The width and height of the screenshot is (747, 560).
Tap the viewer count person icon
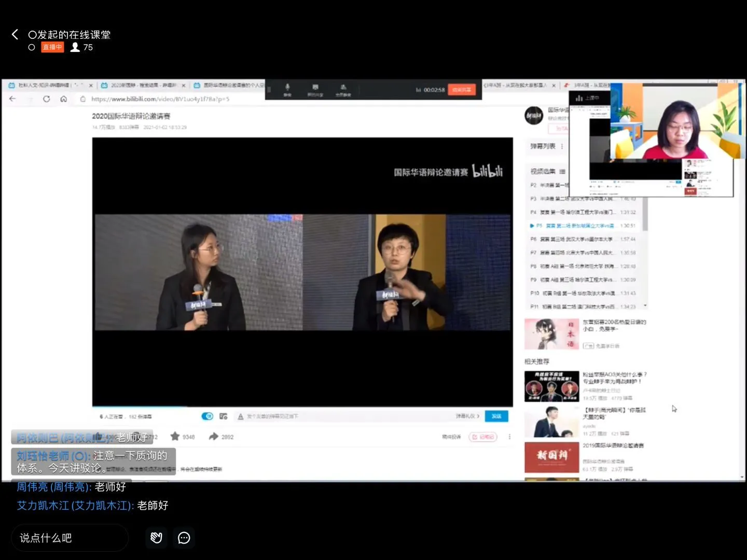point(75,47)
